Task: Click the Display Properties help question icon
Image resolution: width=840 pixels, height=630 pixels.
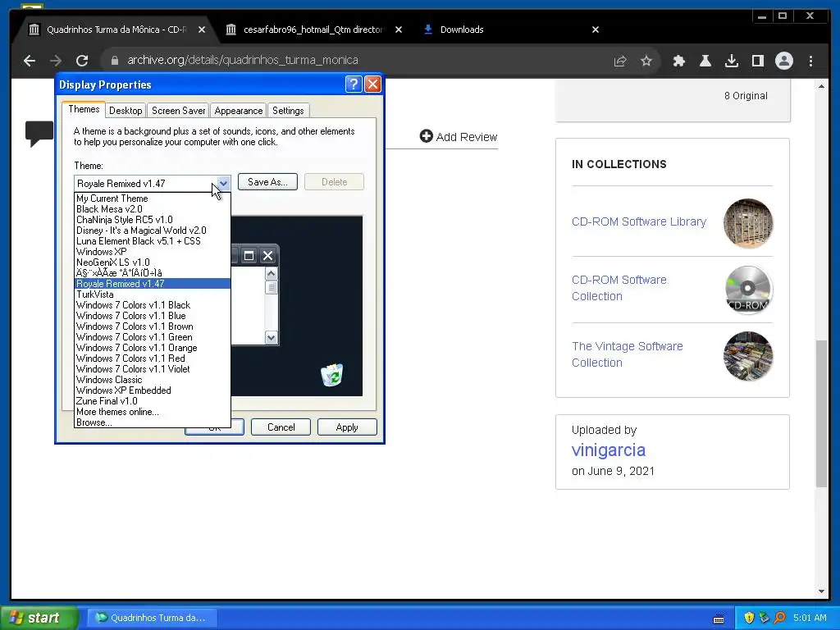Action: pyautogui.click(x=354, y=84)
